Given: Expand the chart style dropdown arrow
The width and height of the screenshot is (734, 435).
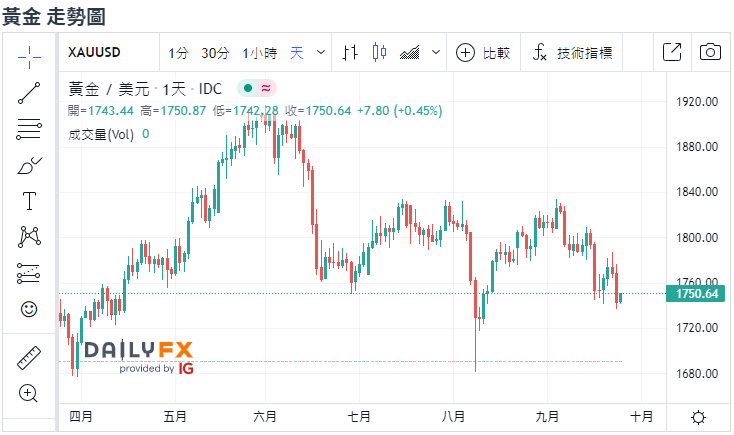Looking at the screenshot, I should coord(435,52).
